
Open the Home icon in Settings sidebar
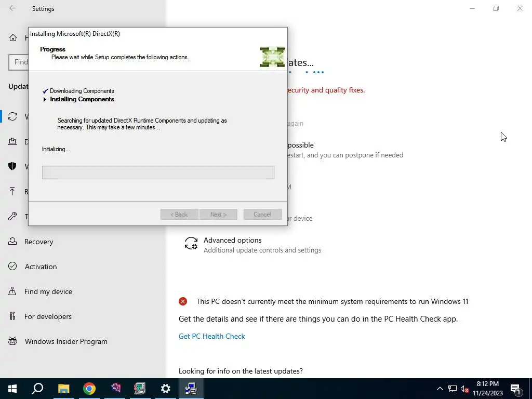coord(13,37)
